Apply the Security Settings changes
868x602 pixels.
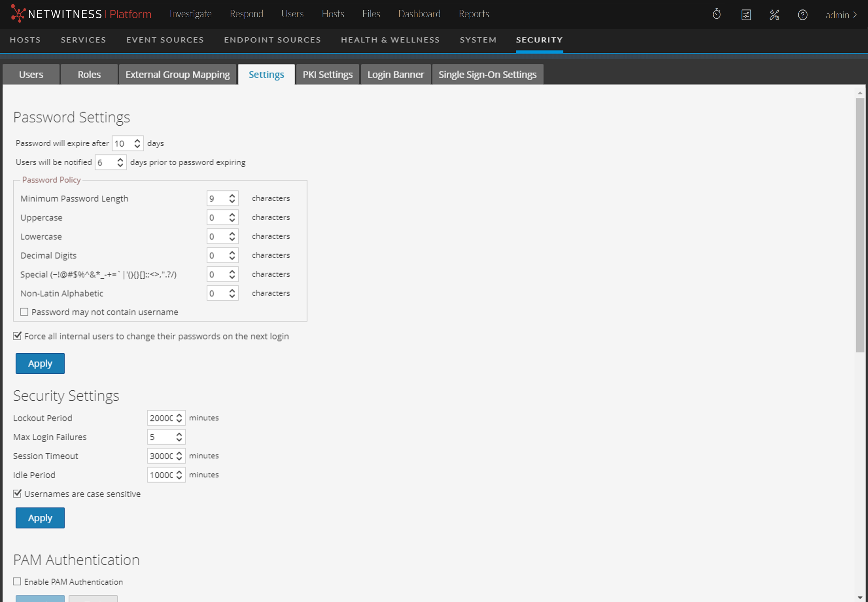click(x=40, y=518)
